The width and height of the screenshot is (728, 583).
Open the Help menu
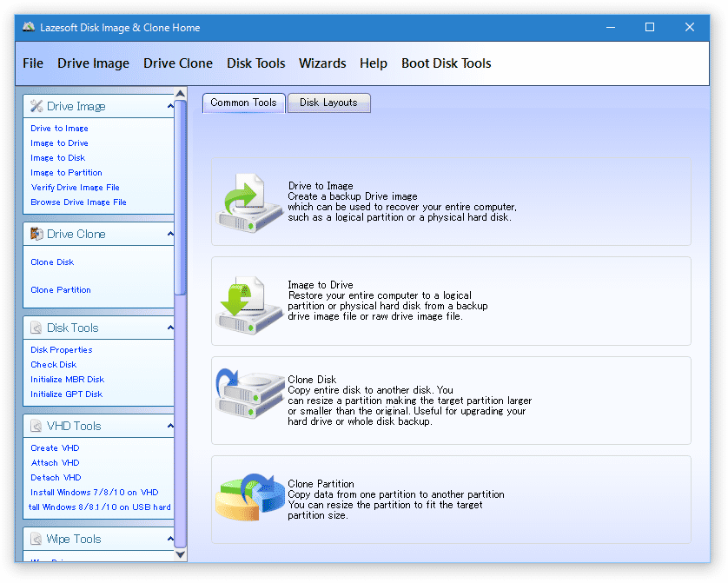point(374,63)
